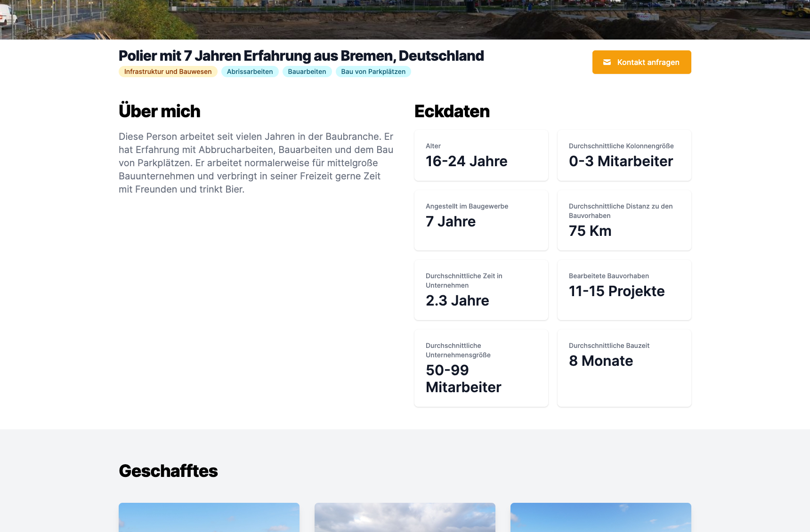Click the Durchschnittliche Distanz zu den Bauvorhaben label

(x=621, y=211)
